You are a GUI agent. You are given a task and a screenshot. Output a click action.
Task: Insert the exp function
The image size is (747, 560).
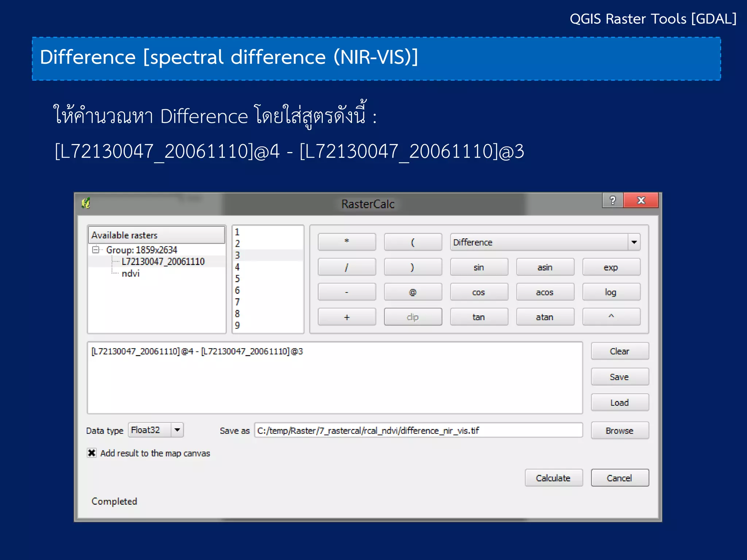tap(611, 267)
